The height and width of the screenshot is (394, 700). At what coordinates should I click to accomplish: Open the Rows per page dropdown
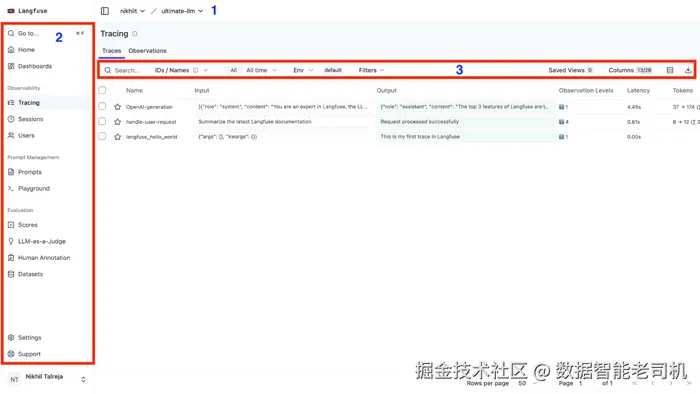click(x=527, y=383)
